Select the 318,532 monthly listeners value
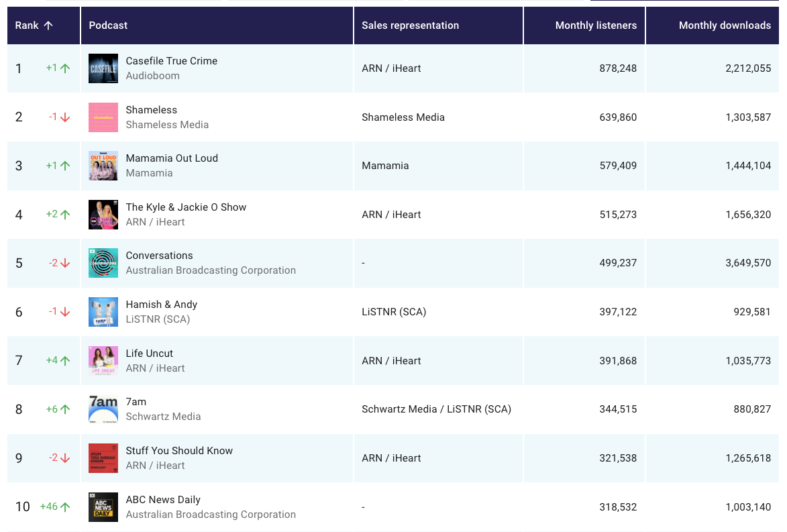The width and height of the screenshot is (787, 532). click(x=618, y=507)
